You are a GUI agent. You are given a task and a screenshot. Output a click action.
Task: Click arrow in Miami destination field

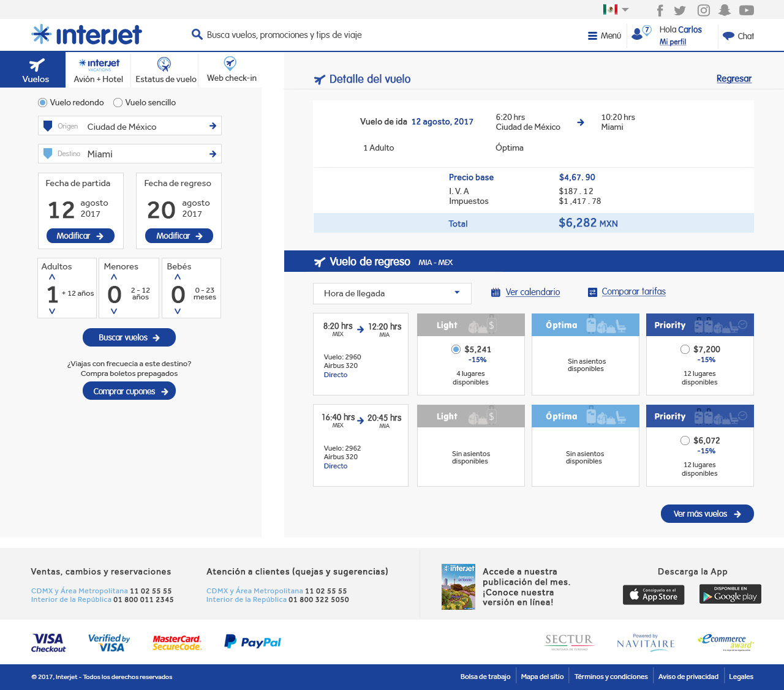pyautogui.click(x=213, y=154)
